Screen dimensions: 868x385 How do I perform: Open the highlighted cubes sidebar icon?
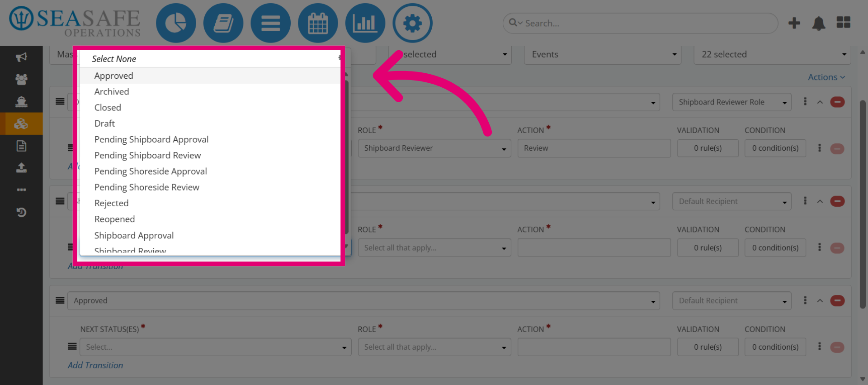pyautogui.click(x=21, y=124)
